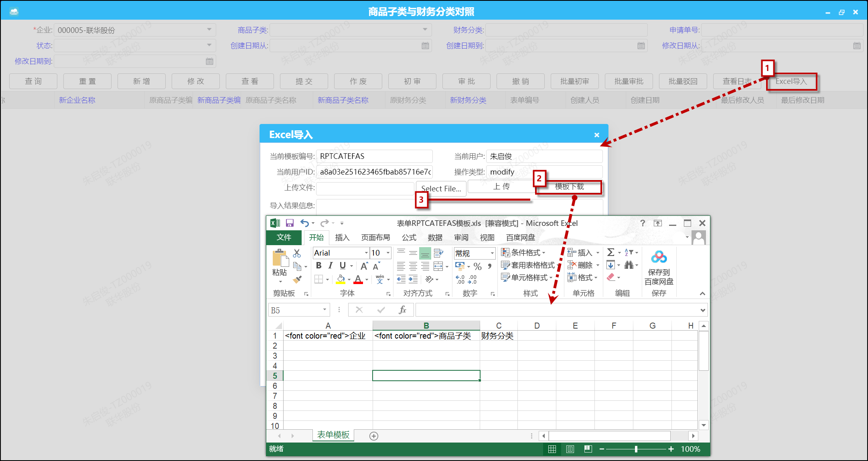868x461 pixels.
Task: Click the Save icon in Excel quick access toolbar
Action: pyautogui.click(x=290, y=223)
